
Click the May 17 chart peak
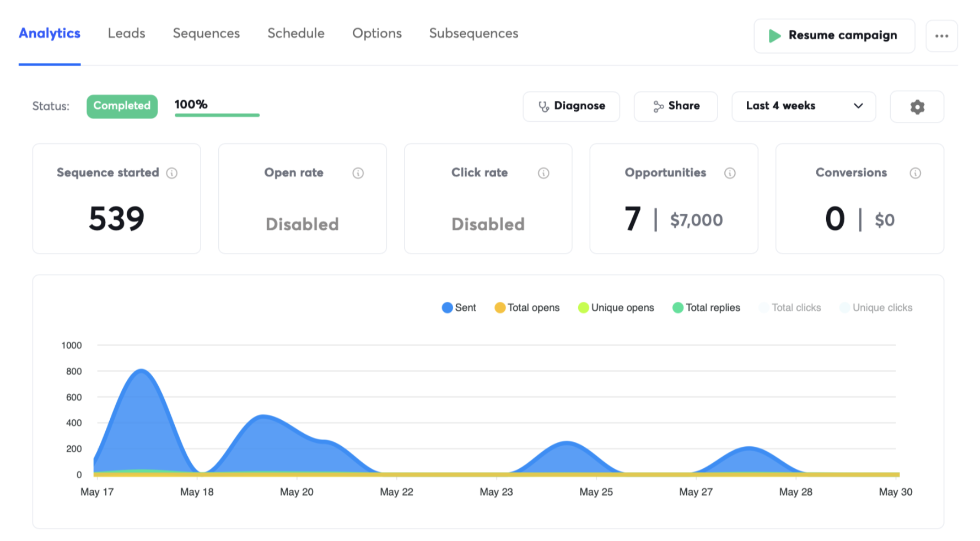pyautogui.click(x=142, y=371)
